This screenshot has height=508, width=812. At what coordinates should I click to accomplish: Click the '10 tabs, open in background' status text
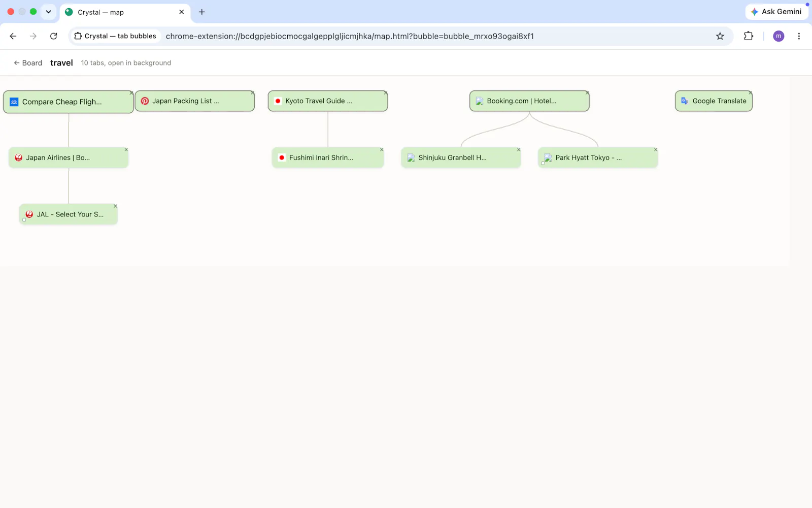(x=126, y=63)
